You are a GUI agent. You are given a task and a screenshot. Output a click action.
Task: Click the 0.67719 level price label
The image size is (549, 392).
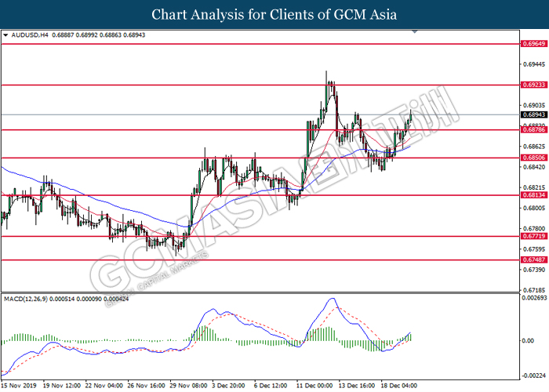pyautogui.click(x=534, y=236)
